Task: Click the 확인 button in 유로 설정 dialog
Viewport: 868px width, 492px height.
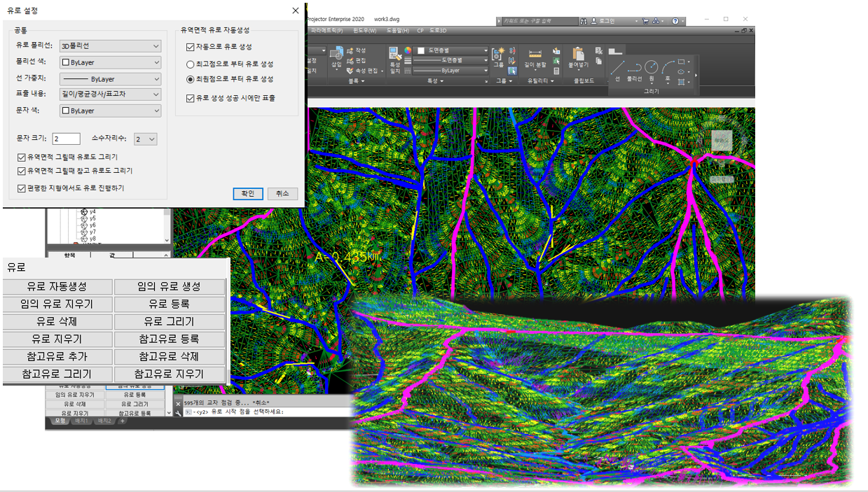Action: pyautogui.click(x=248, y=194)
